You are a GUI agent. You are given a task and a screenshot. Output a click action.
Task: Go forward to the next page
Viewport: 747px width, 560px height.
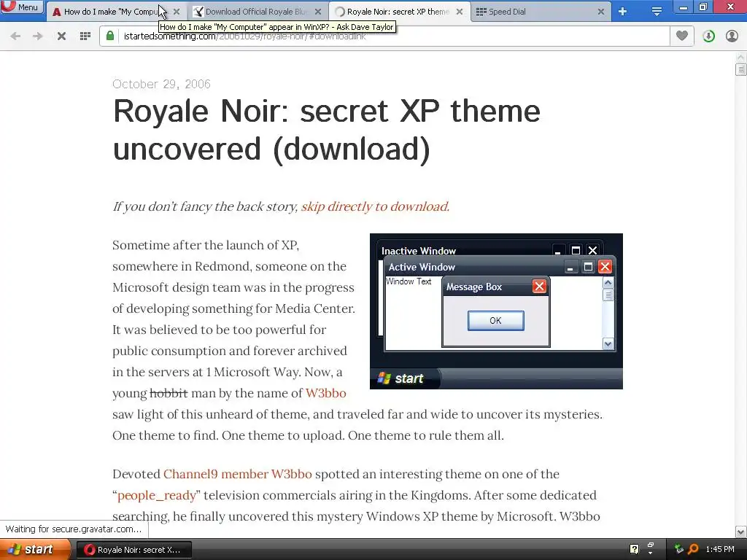pos(38,36)
